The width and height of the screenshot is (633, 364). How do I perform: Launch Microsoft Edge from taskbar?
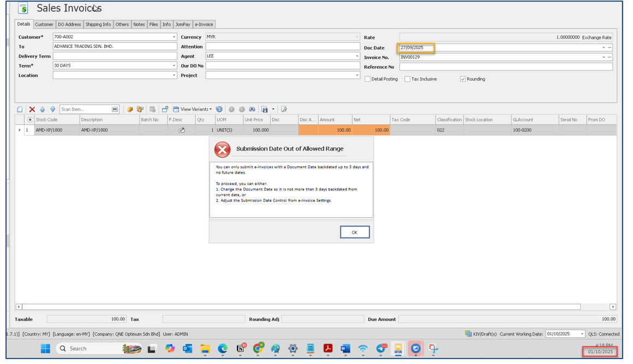point(223,349)
